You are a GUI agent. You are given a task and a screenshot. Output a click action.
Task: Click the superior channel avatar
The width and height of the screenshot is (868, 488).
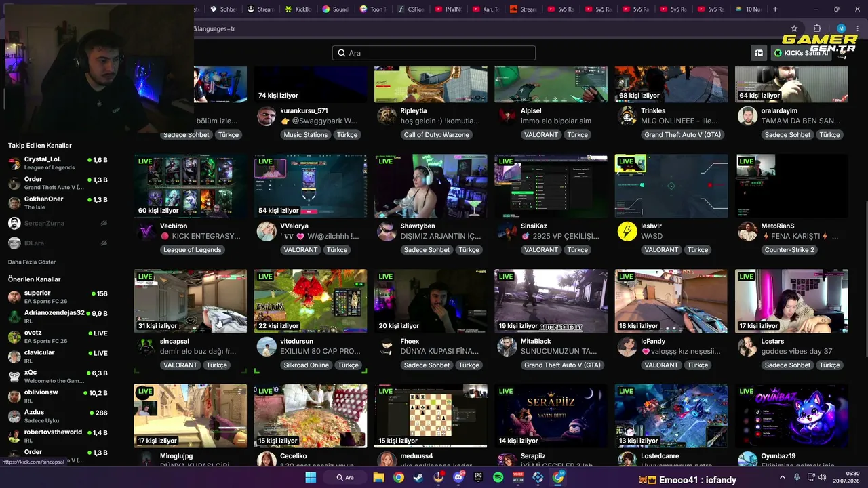pyautogui.click(x=14, y=297)
